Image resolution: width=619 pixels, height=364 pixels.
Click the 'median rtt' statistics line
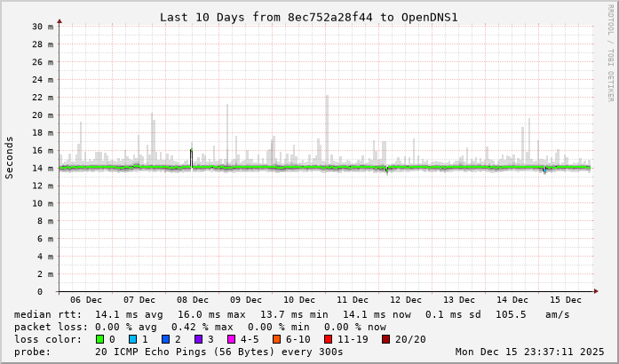pyautogui.click(x=291, y=314)
